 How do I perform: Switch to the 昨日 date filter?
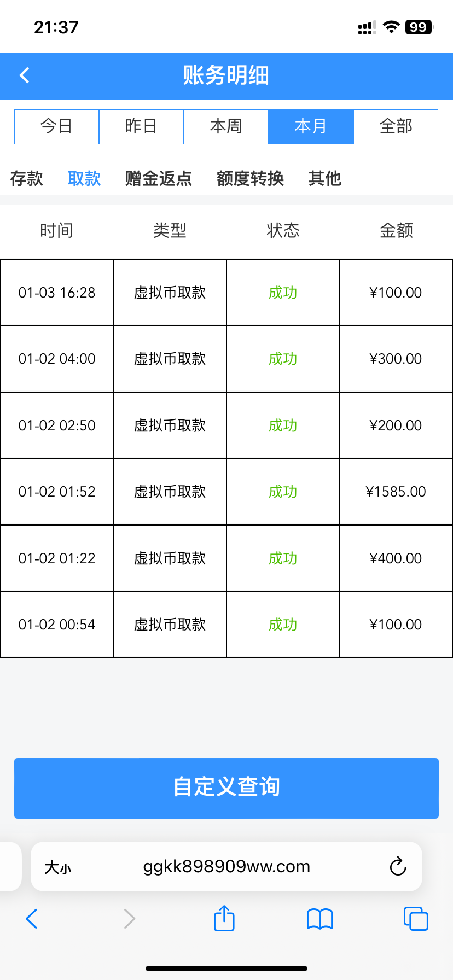(141, 126)
